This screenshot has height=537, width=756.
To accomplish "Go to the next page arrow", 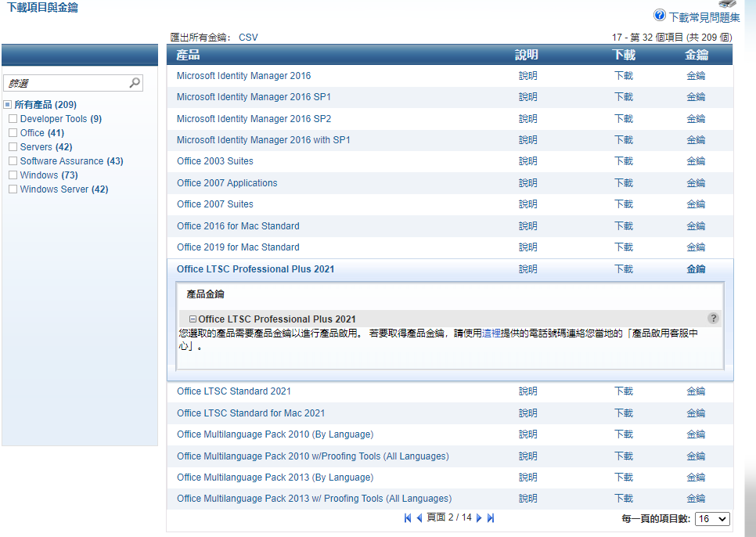I will pos(479,517).
